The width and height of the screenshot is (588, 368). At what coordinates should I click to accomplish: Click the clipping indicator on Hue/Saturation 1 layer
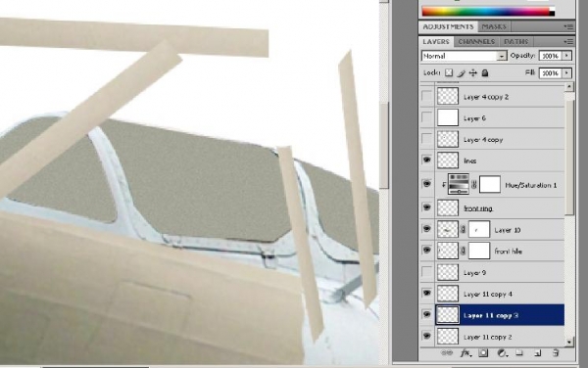coord(444,185)
